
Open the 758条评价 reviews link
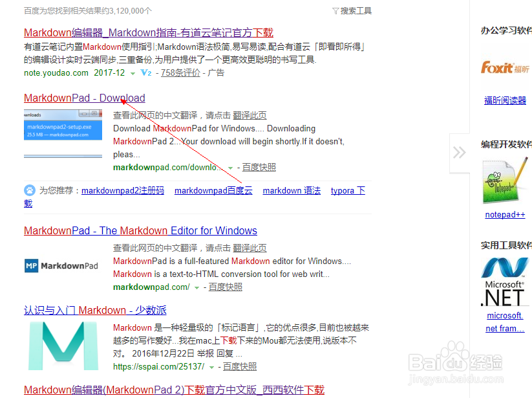coord(180,72)
